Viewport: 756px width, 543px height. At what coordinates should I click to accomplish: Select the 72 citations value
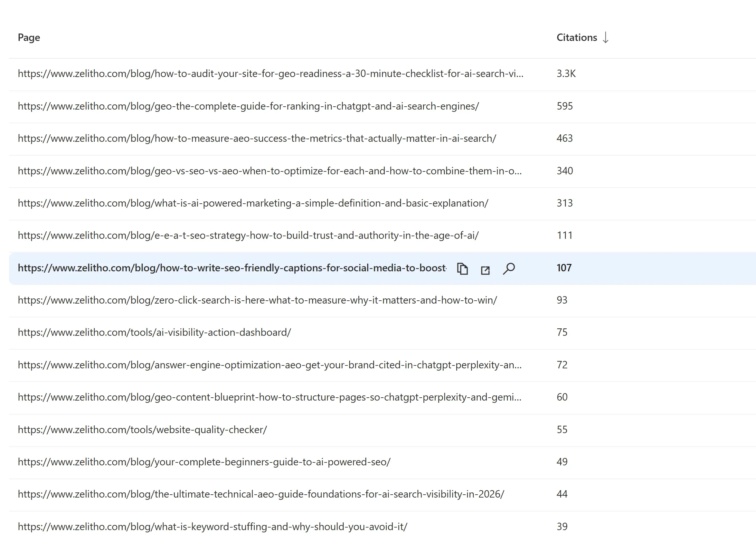pyautogui.click(x=562, y=365)
